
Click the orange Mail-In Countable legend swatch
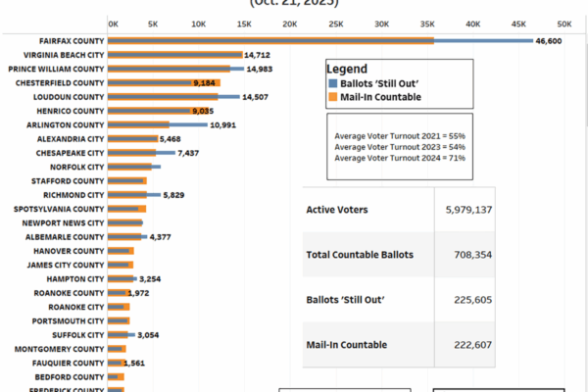[330, 97]
